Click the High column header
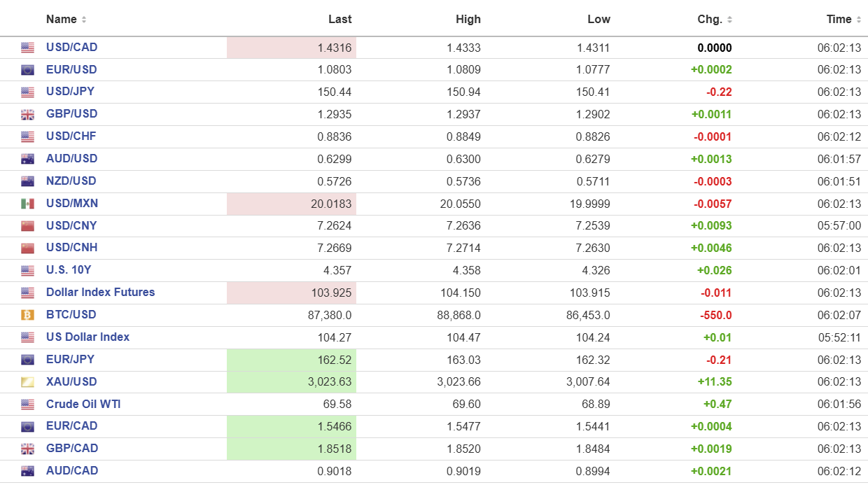This screenshot has width=868, height=485. tap(468, 20)
